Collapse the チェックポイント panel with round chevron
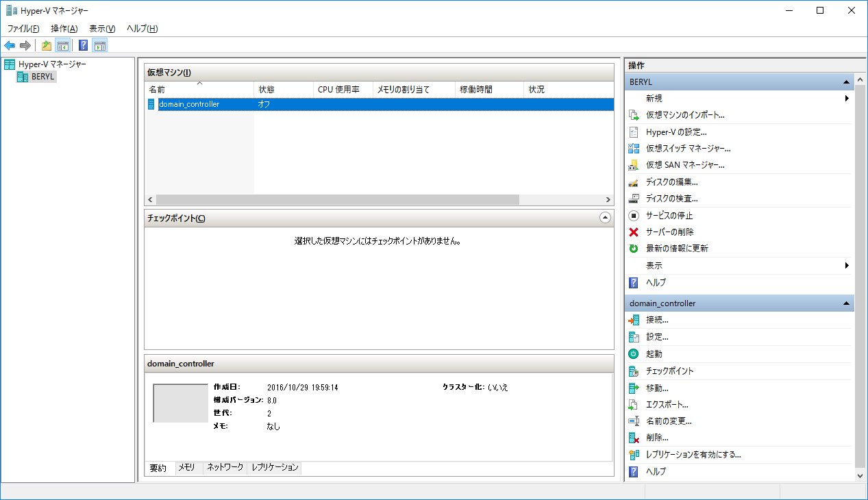 [x=605, y=218]
